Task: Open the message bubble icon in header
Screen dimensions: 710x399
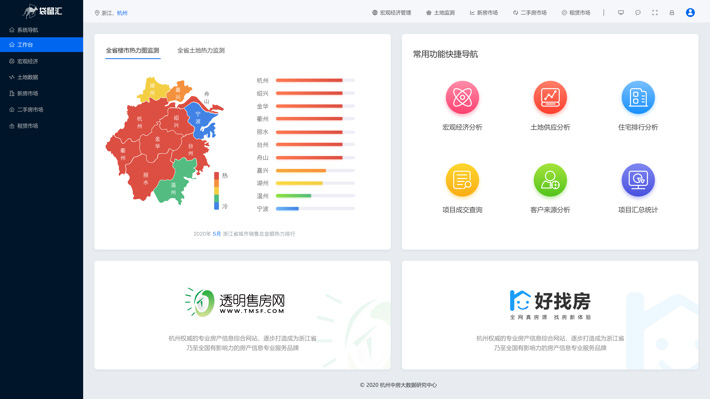Action: point(638,13)
